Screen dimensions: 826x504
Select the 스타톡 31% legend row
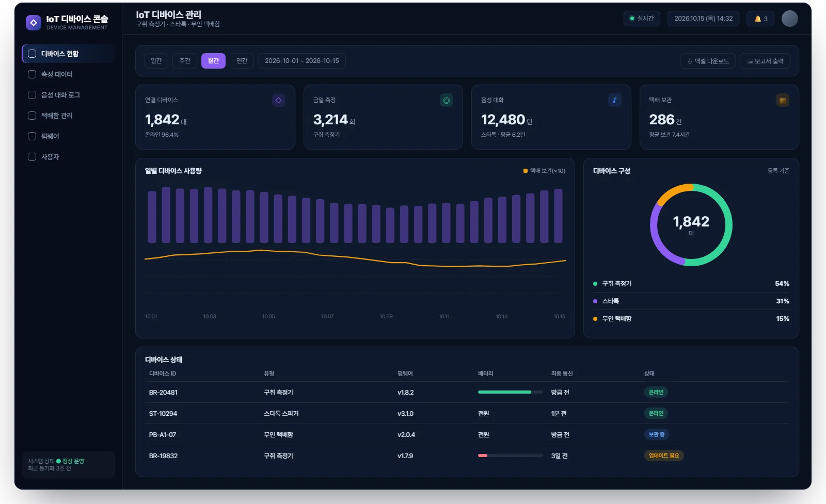pos(691,301)
